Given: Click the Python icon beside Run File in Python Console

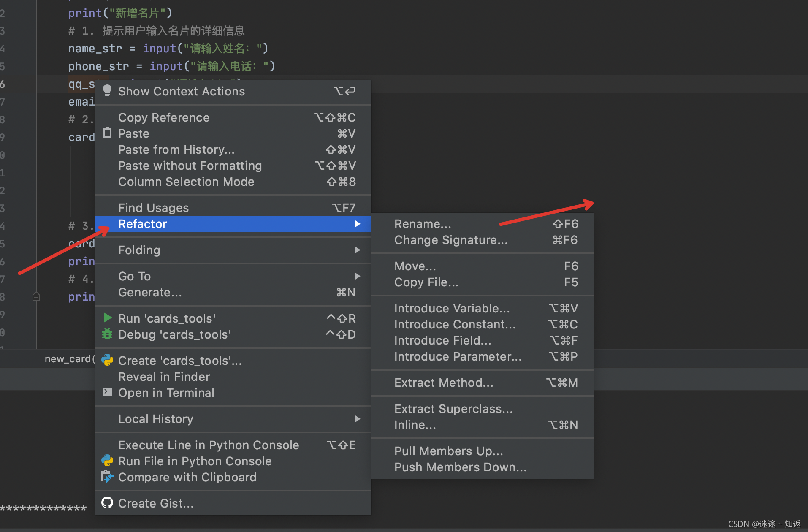Looking at the screenshot, I should tap(107, 460).
